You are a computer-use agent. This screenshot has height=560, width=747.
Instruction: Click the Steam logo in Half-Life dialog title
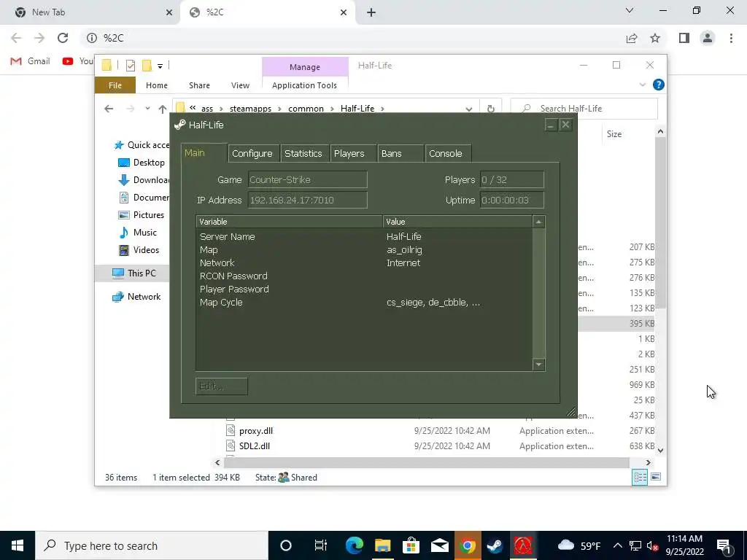pyautogui.click(x=179, y=125)
